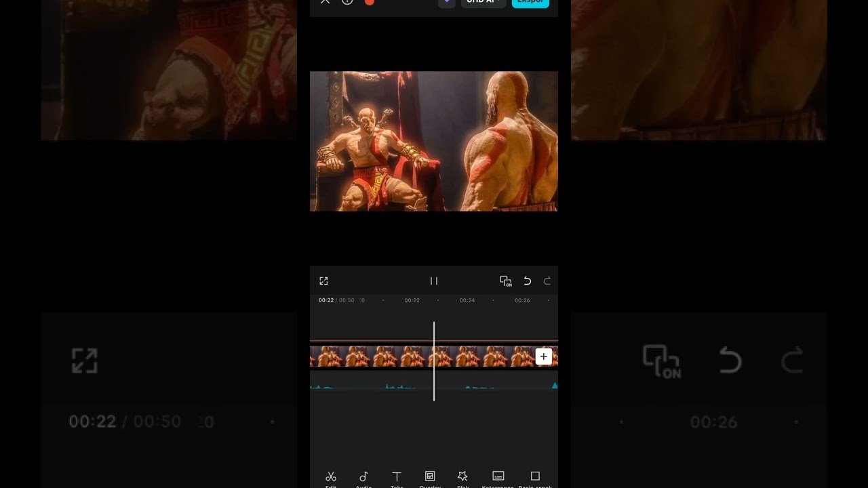Select the video clip filmstrip on timeline
The image size is (868, 488).
(434, 357)
